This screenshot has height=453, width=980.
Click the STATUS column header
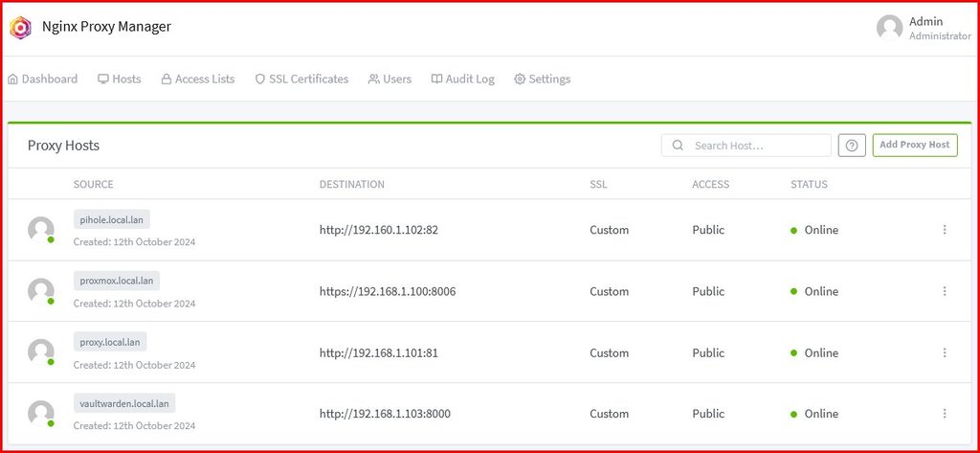(x=809, y=184)
